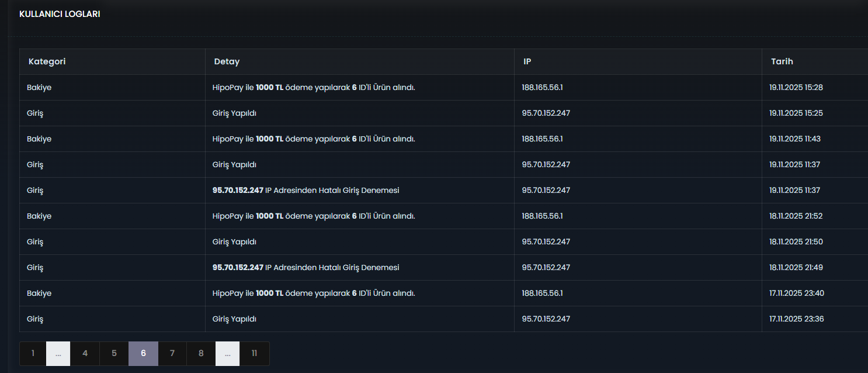The width and height of the screenshot is (868, 373).
Task: Click the date cell 17.11.2025 23:36
Action: tap(797, 319)
